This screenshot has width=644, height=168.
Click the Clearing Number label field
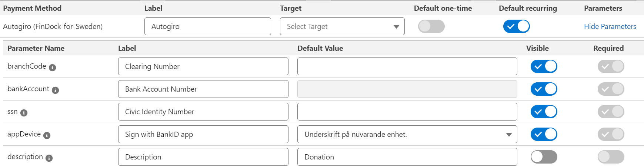pos(203,66)
